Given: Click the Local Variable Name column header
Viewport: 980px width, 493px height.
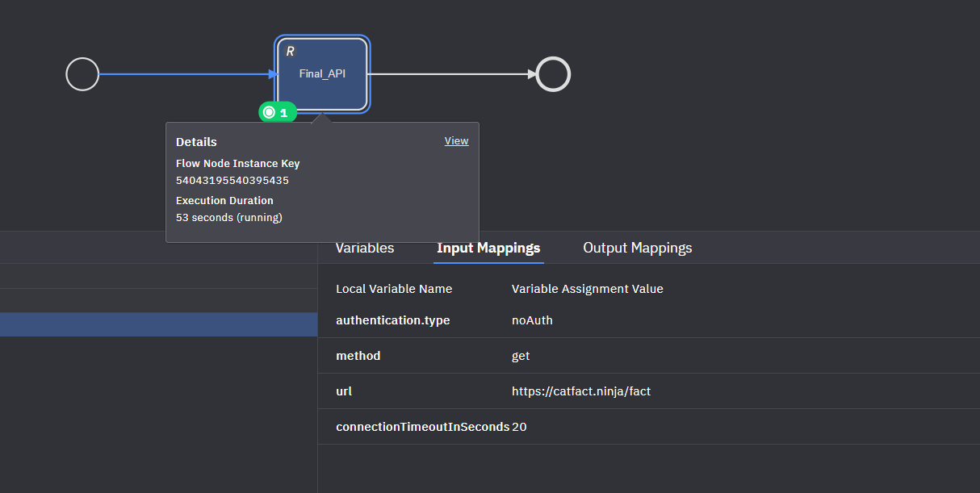Looking at the screenshot, I should (x=394, y=289).
